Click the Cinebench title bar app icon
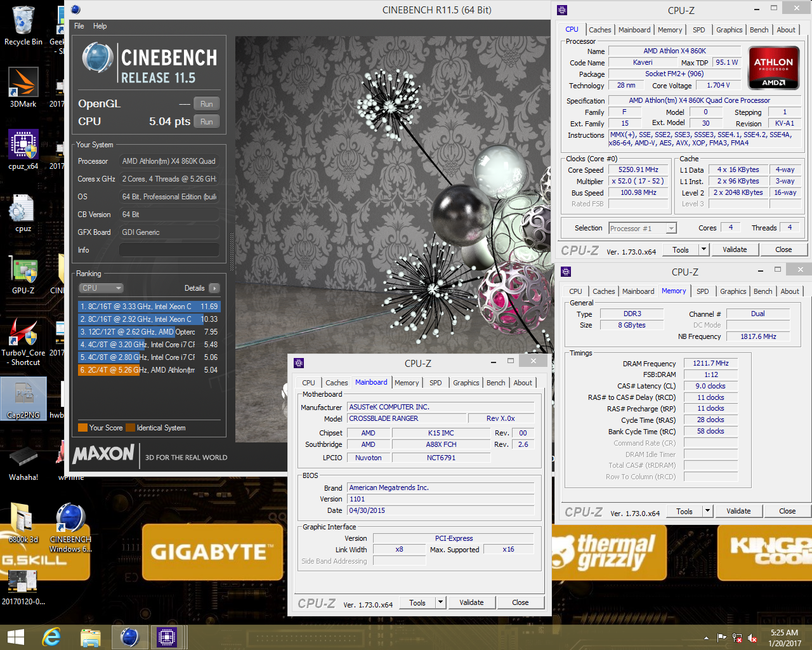The height and width of the screenshot is (650, 812). click(x=75, y=10)
